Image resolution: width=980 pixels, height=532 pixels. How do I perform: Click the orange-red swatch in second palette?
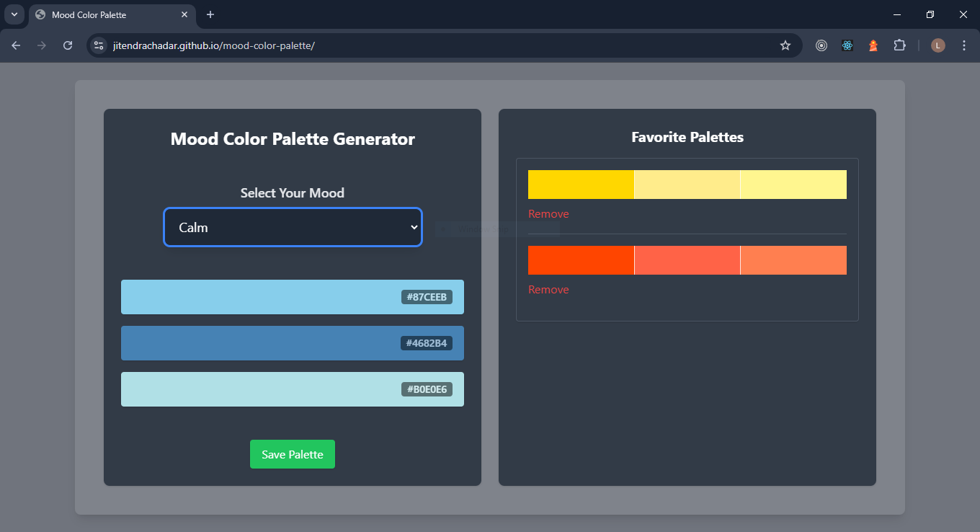click(581, 260)
